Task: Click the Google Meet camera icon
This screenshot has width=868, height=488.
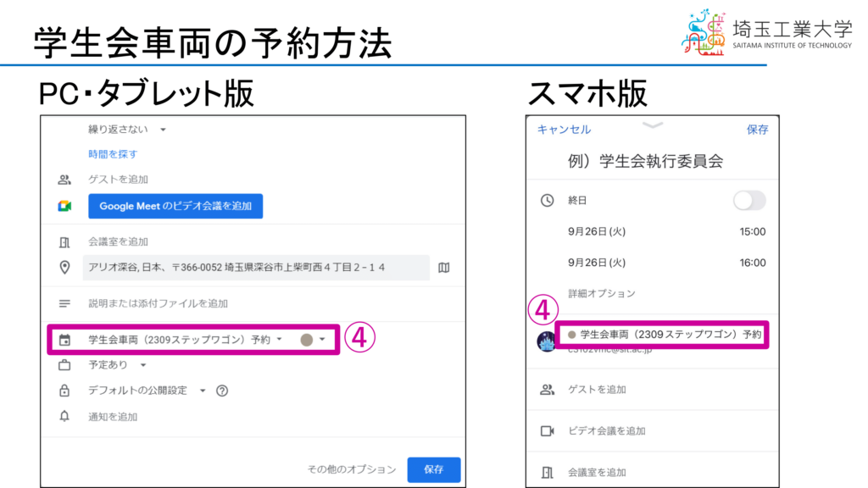Action: tap(64, 207)
